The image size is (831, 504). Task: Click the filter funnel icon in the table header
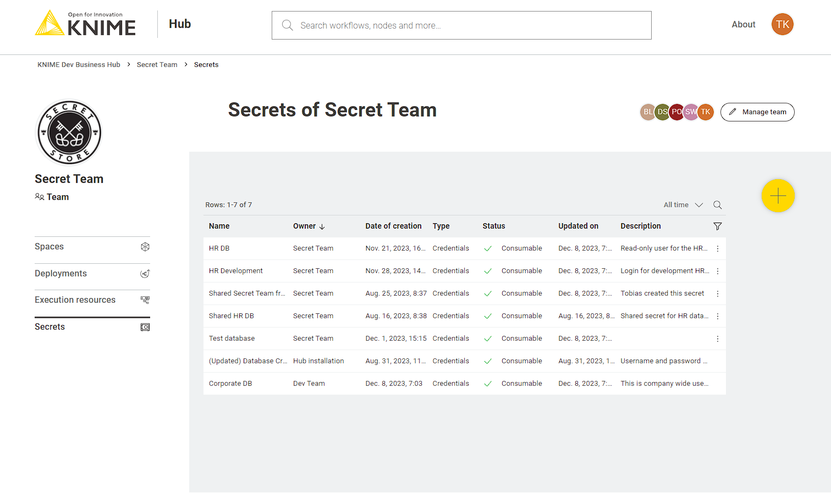click(x=717, y=226)
